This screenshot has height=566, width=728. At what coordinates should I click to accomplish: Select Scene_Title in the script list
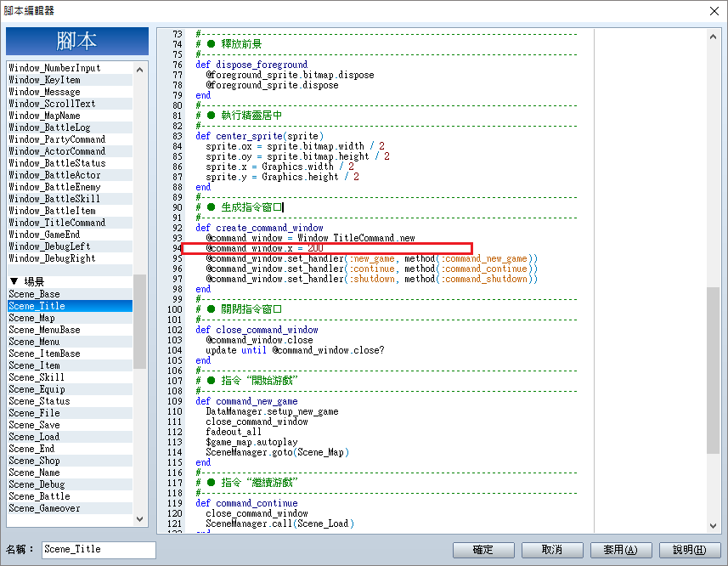[x=71, y=306]
